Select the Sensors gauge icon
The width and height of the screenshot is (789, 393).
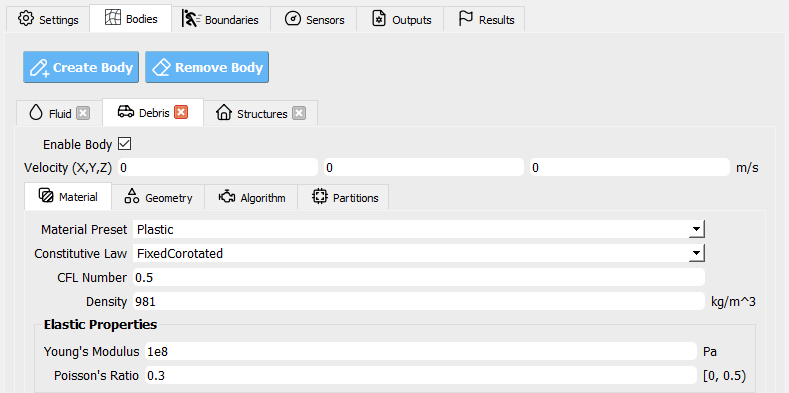point(292,19)
